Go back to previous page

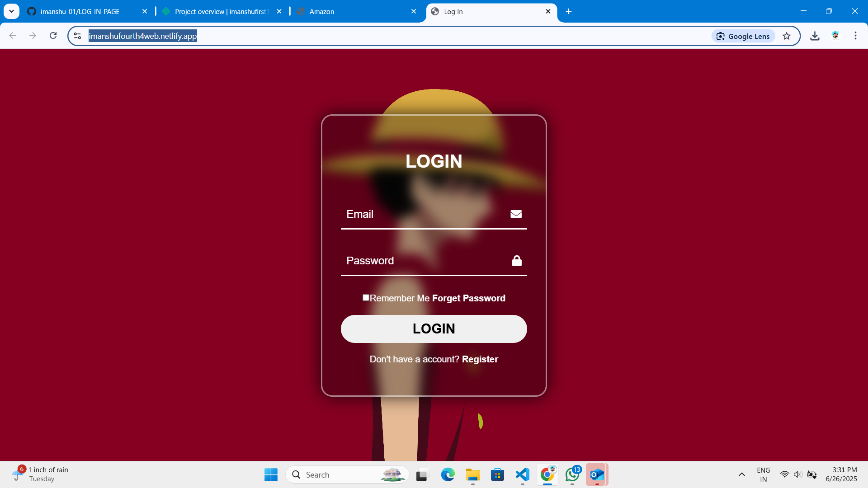click(13, 36)
